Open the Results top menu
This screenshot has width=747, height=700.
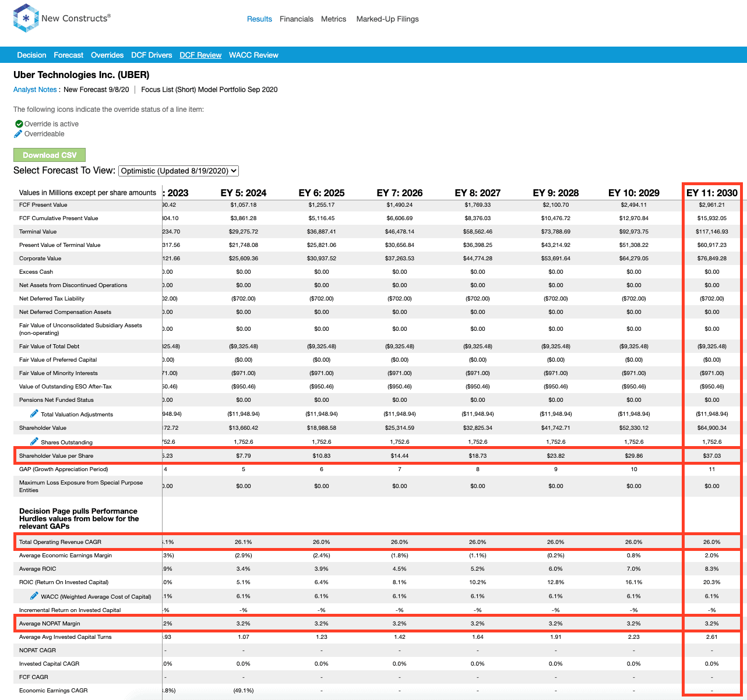click(x=259, y=19)
